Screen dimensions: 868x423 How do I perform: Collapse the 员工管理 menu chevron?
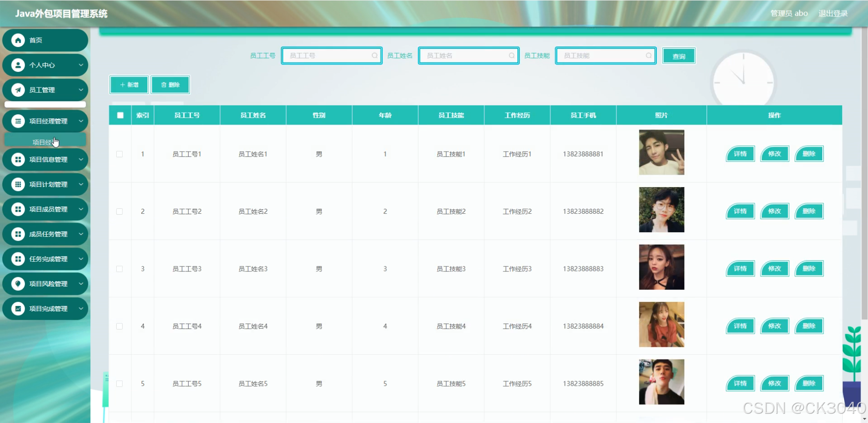81,90
